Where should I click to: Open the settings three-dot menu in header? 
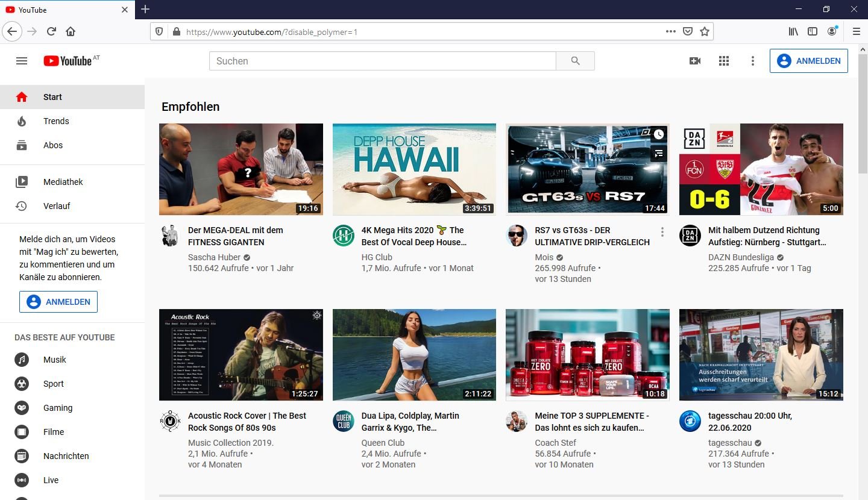(752, 61)
